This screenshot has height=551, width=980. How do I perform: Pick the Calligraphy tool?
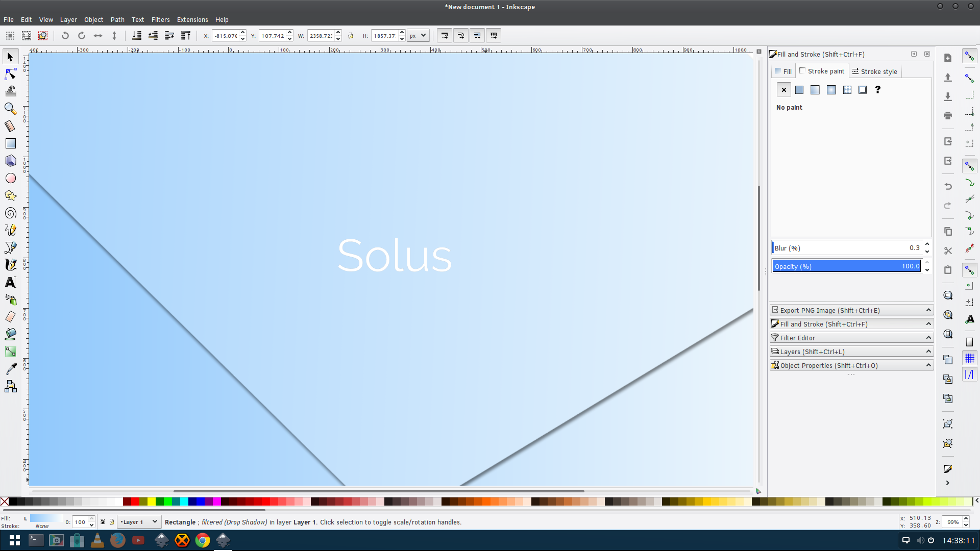coord(10,265)
